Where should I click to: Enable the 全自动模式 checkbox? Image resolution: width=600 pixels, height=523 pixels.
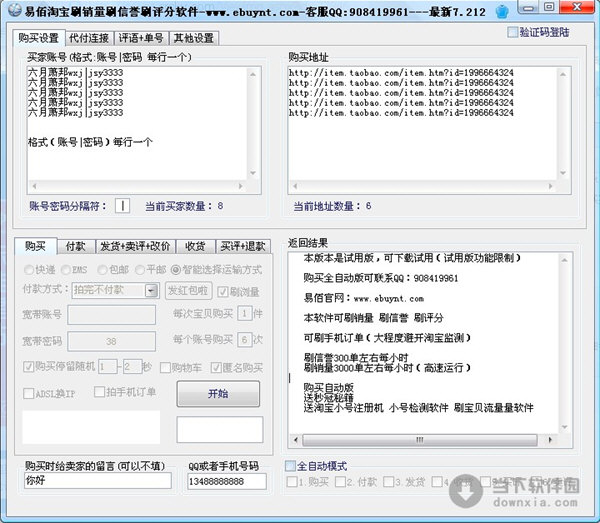coord(290,466)
